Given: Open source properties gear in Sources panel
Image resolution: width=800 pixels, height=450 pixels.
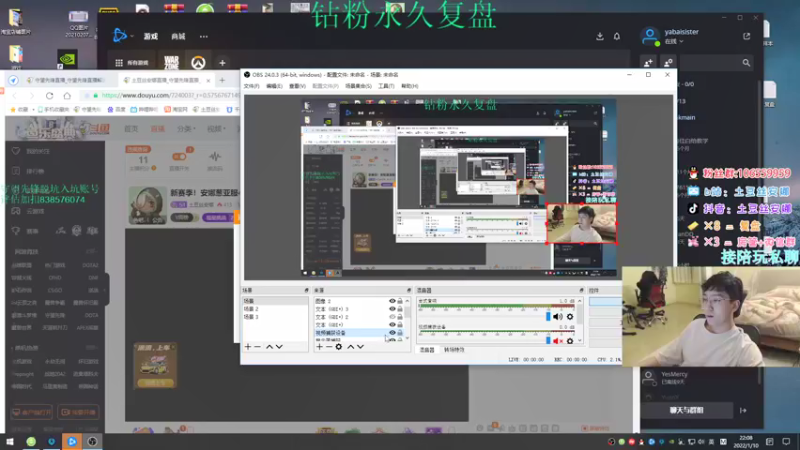Looking at the screenshot, I should [339, 347].
